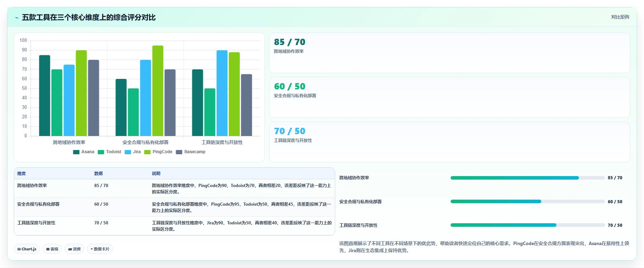
Task: Click the Chart.js tag chip
Action: point(27,249)
